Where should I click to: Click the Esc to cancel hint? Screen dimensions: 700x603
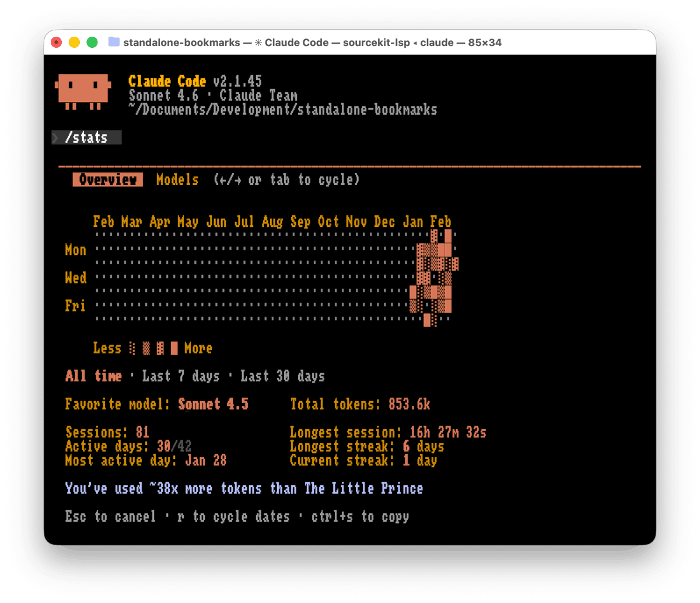click(111, 516)
